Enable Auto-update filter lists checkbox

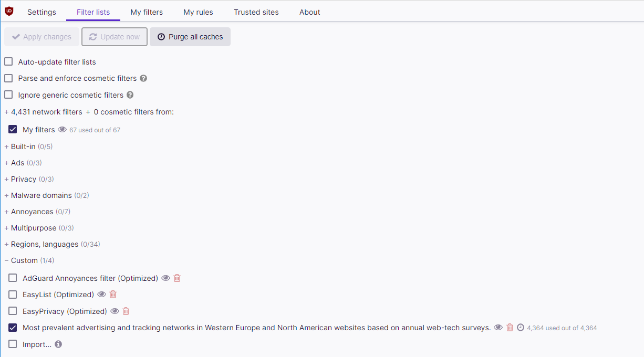[8, 62]
